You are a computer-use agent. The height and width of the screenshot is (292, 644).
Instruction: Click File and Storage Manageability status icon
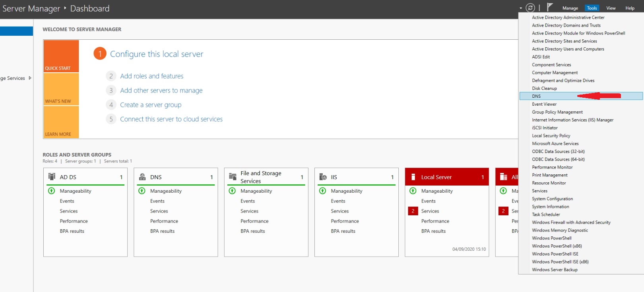pyautogui.click(x=233, y=191)
